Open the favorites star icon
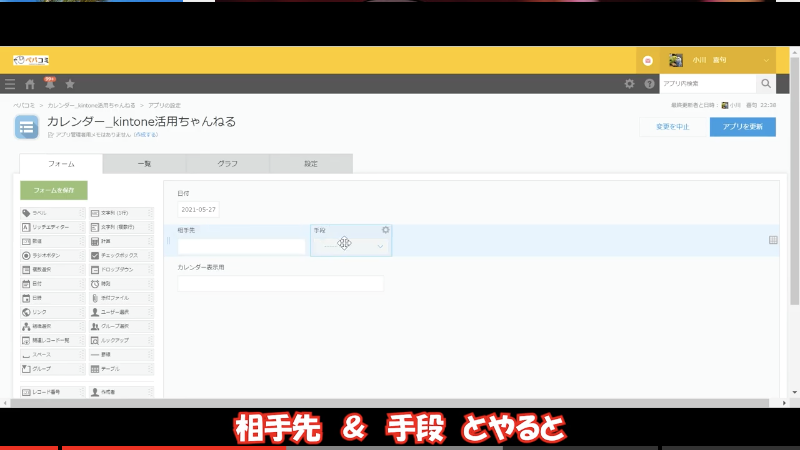The height and width of the screenshot is (450, 800). tap(70, 84)
